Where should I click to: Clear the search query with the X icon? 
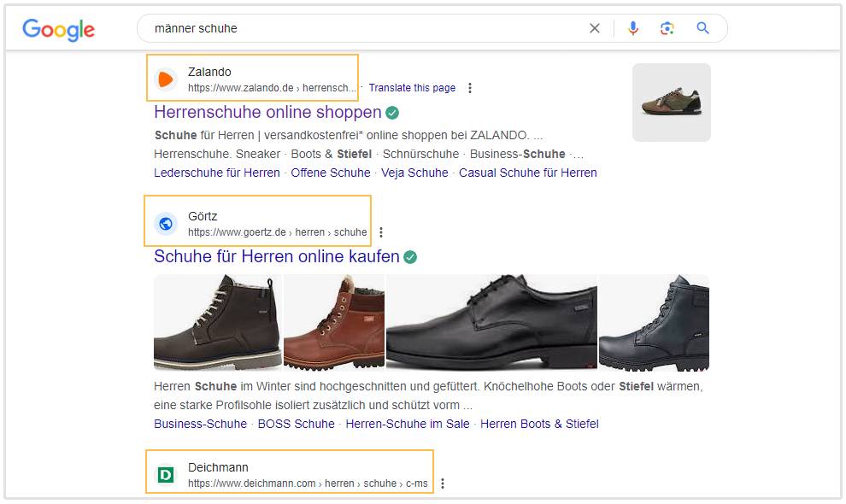pyautogui.click(x=595, y=28)
